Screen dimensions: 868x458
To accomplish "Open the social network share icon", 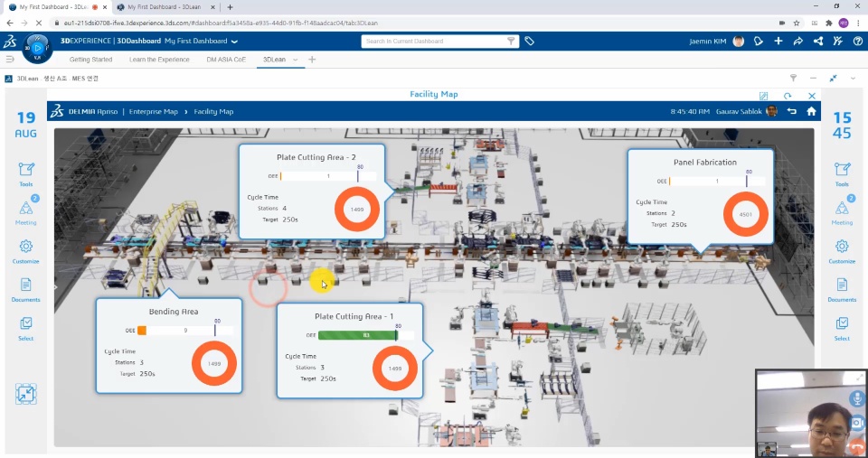I will pos(817,41).
